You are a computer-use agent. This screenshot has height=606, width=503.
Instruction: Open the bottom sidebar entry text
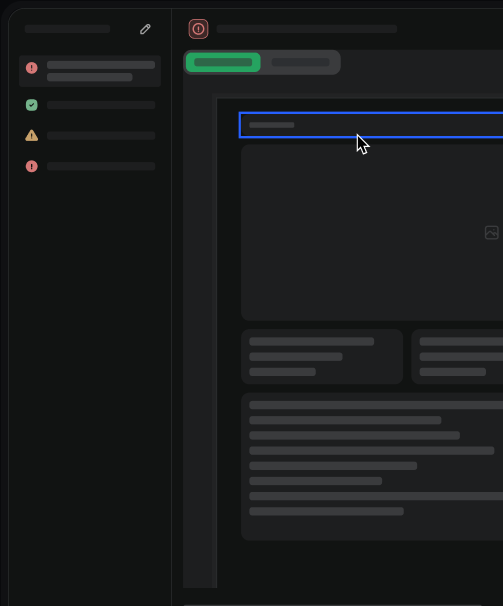pos(101,166)
